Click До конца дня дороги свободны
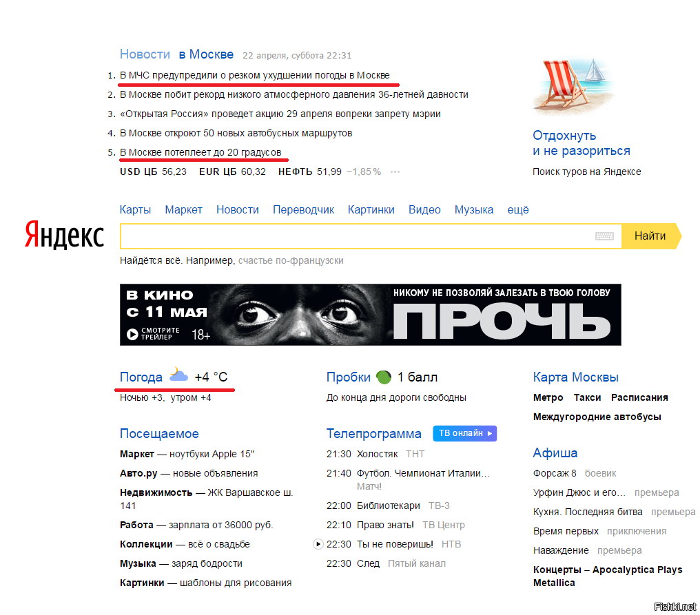This screenshot has width=700, height=615. click(396, 397)
